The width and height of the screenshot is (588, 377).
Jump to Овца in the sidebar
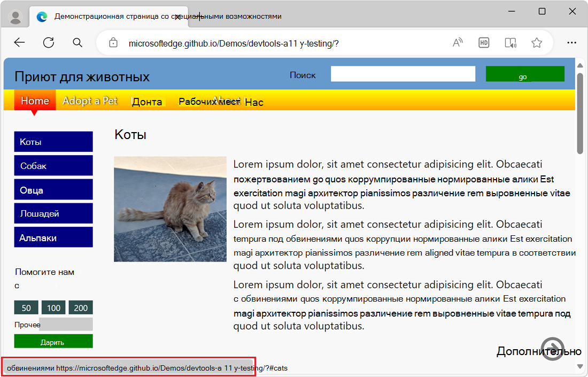53,190
